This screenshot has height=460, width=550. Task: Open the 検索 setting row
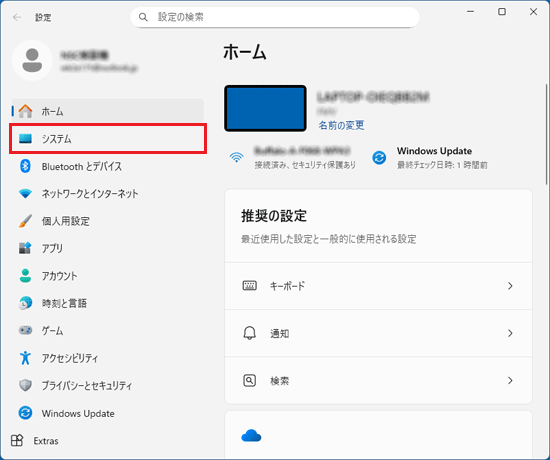click(378, 381)
